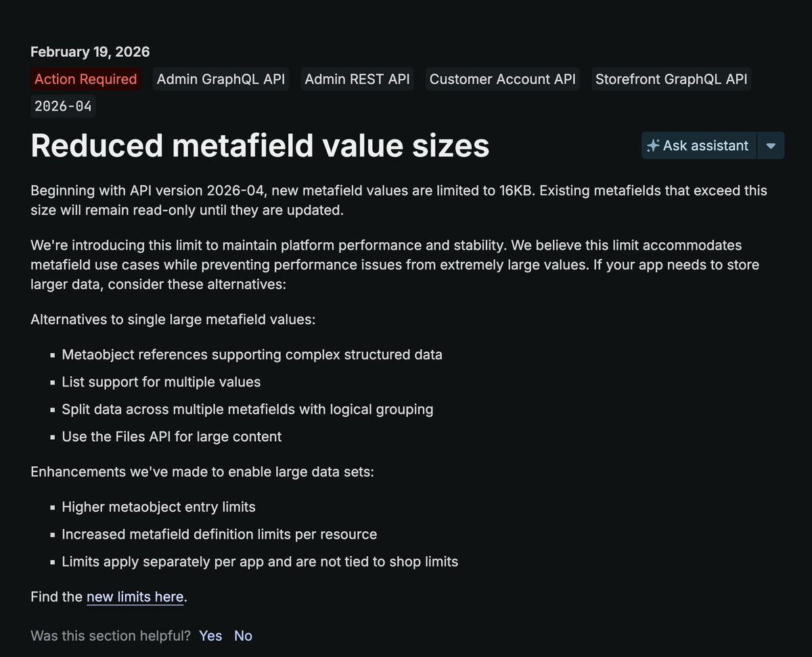The height and width of the screenshot is (657, 812).
Task: Answer No to section helpful
Action: coord(243,636)
